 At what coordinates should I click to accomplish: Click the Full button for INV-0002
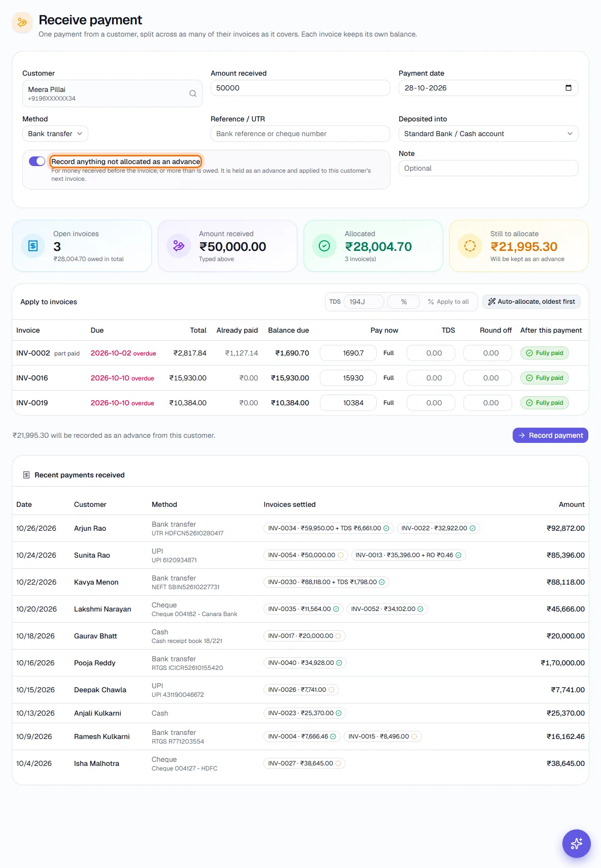pos(389,353)
